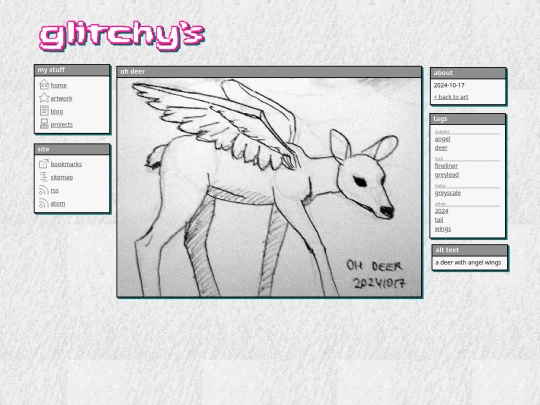Click the oh deer drawing image
This screenshot has width=540, height=405.
point(269,187)
